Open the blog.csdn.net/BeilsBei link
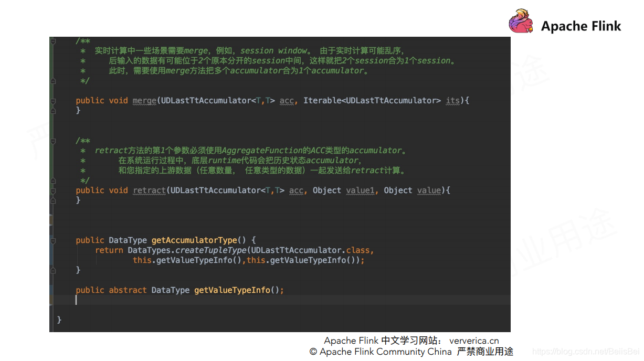Image resolution: width=644 pixels, height=361 pixels. tap(586, 351)
